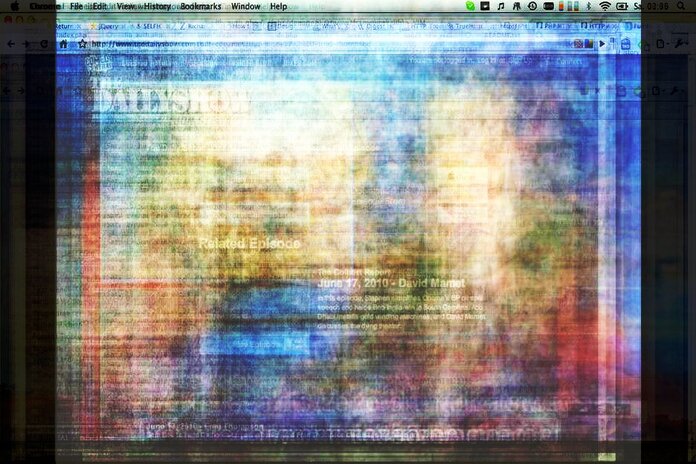Open the Edit menu

click(99, 6)
